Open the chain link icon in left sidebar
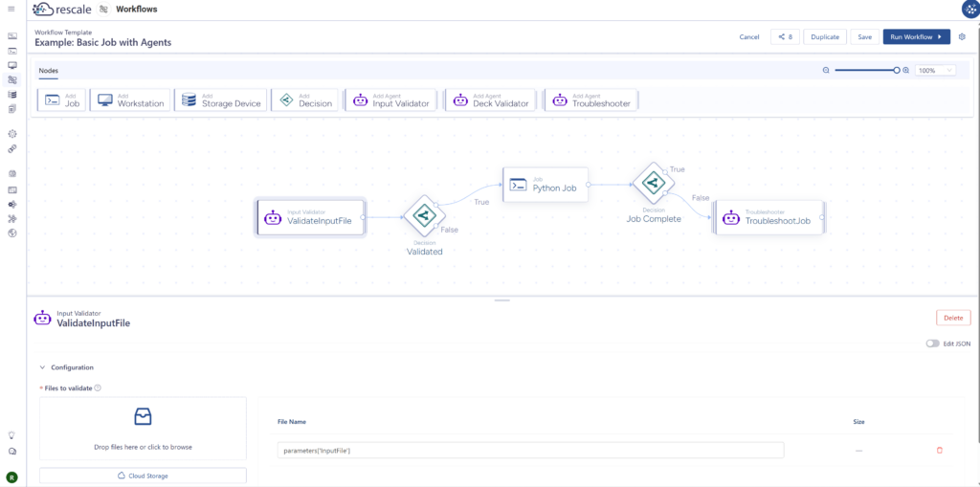Image resolution: width=980 pixels, height=487 pixels. coord(11,149)
